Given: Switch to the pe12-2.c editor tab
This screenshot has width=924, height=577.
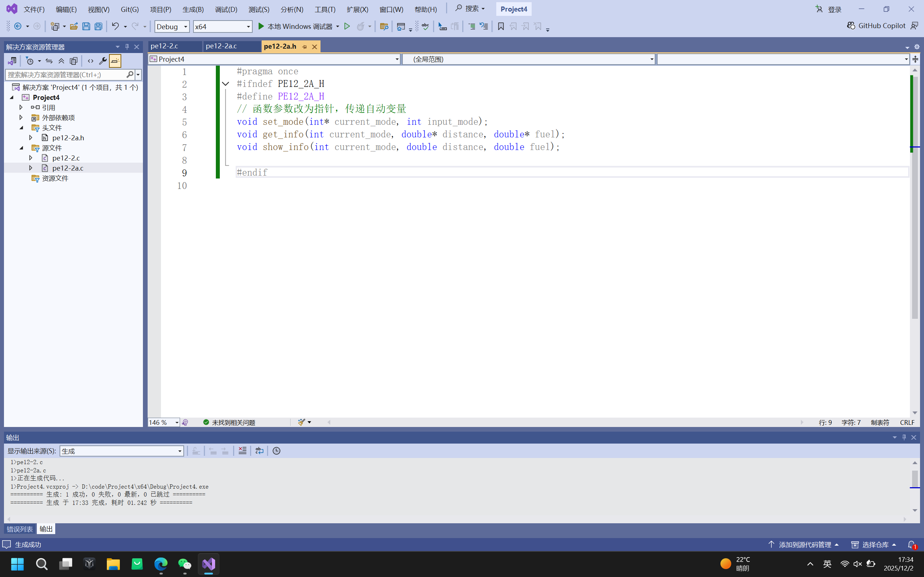Looking at the screenshot, I should tap(164, 46).
